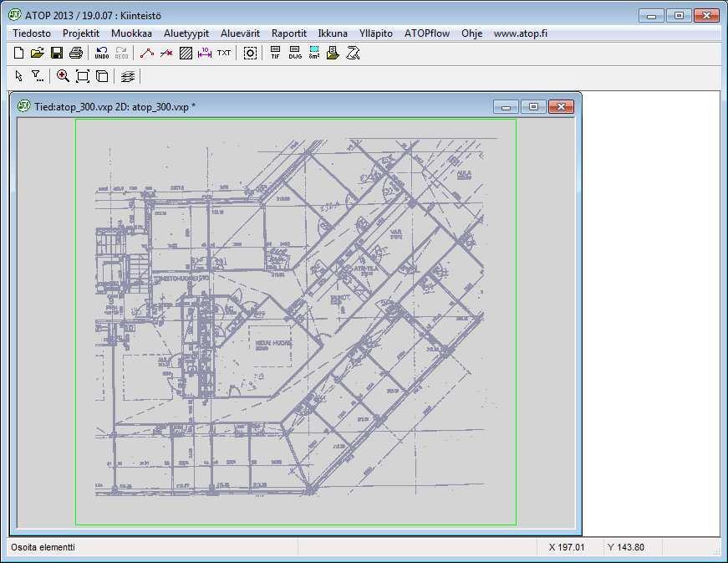Minimize the main ATOP 2013 window
Screen dimensions: 728x563
(x=651, y=16)
